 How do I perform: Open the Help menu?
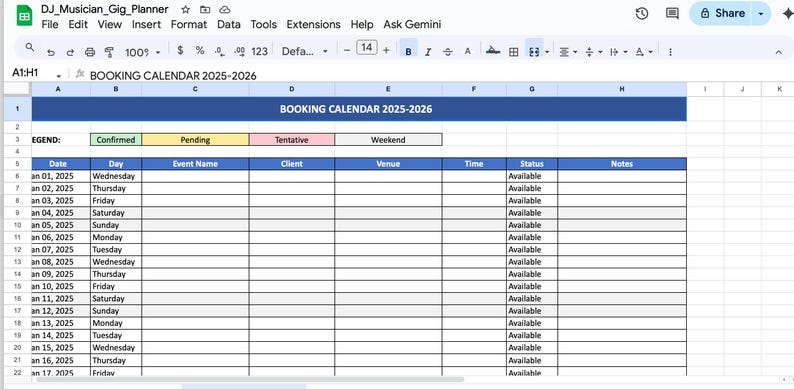click(362, 24)
